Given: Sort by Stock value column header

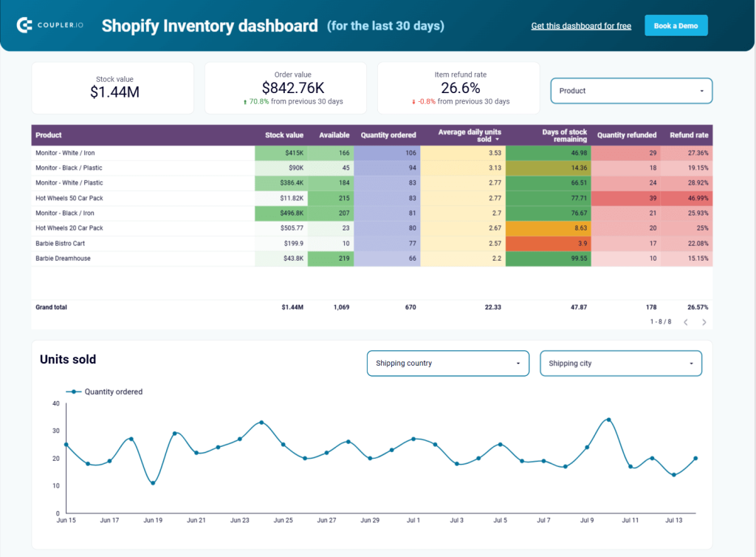Looking at the screenshot, I should coord(284,135).
